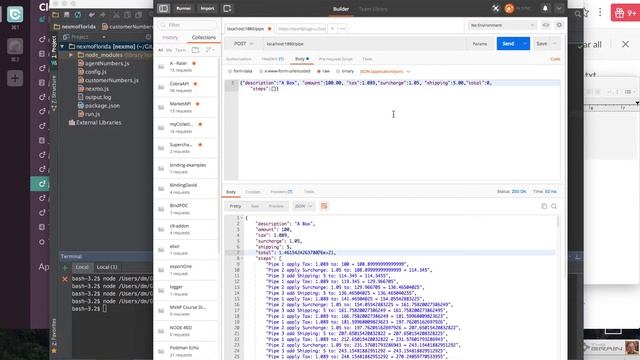
Task: Click the Import button
Action: [x=207, y=8]
